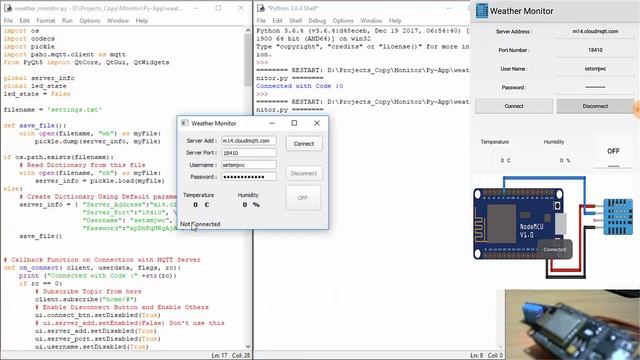
Task: Open Edit menu in weather_monitor.py editor
Action: click(x=24, y=20)
